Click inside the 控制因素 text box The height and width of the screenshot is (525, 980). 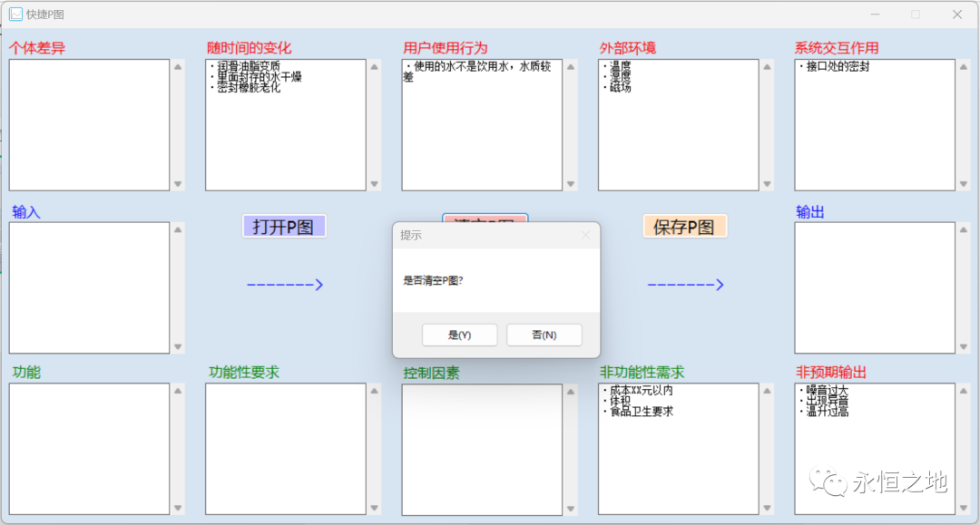482,450
